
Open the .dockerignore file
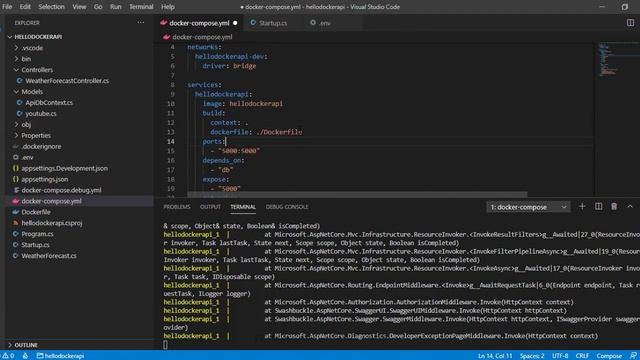point(41,147)
